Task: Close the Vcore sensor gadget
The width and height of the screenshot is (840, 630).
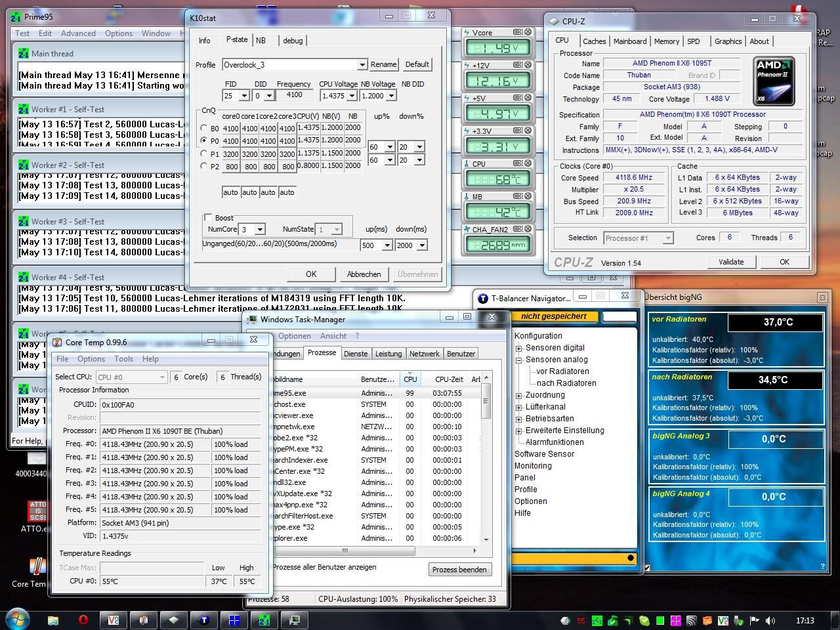Action: click(528, 31)
